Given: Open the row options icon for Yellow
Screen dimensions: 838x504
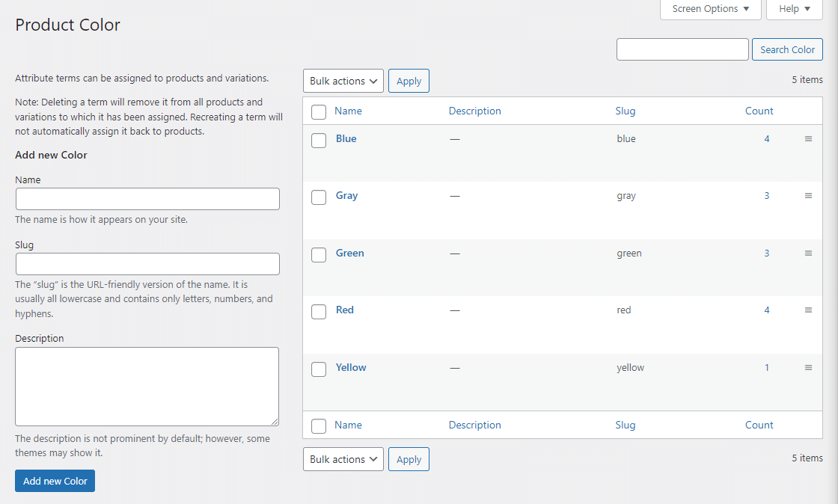Looking at the screenshot, I should click(808, 367).
